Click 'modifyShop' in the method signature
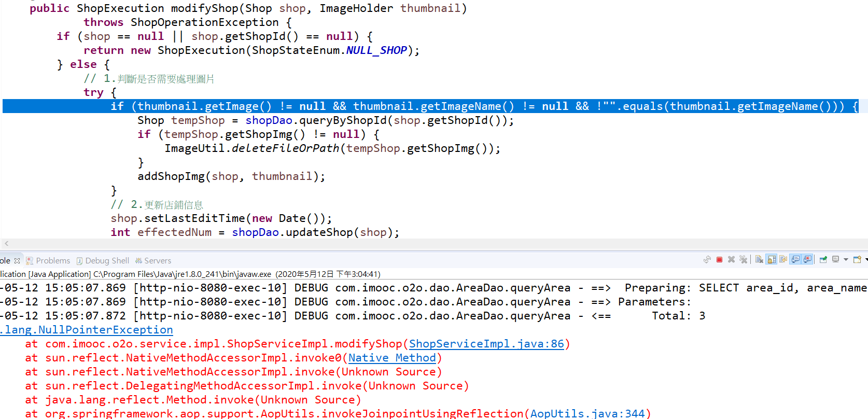This screenshot has height=419, width=868. click(x=205, y=8)
